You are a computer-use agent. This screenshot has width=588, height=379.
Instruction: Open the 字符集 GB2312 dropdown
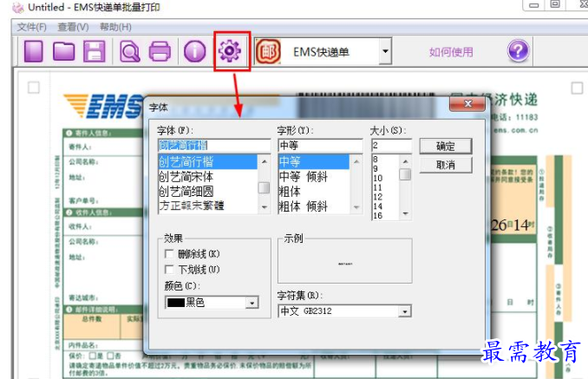[405, 311]
